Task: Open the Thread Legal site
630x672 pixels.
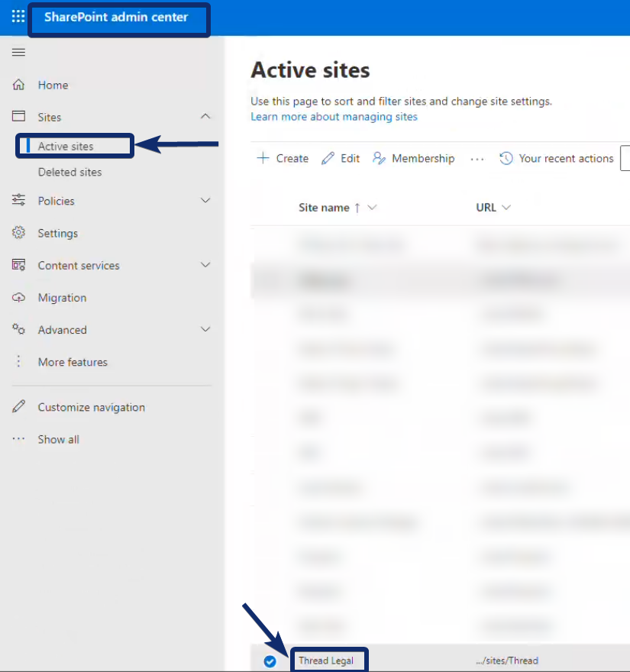Action: [x=326, y=661]
